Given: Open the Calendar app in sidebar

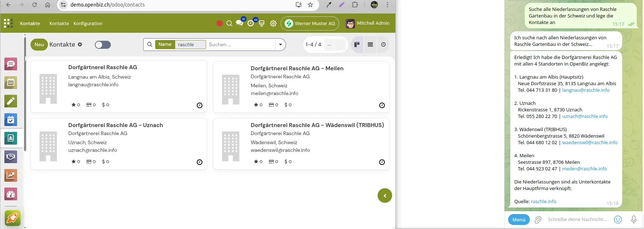Looking at the screenshot, I should coord(11,83).
